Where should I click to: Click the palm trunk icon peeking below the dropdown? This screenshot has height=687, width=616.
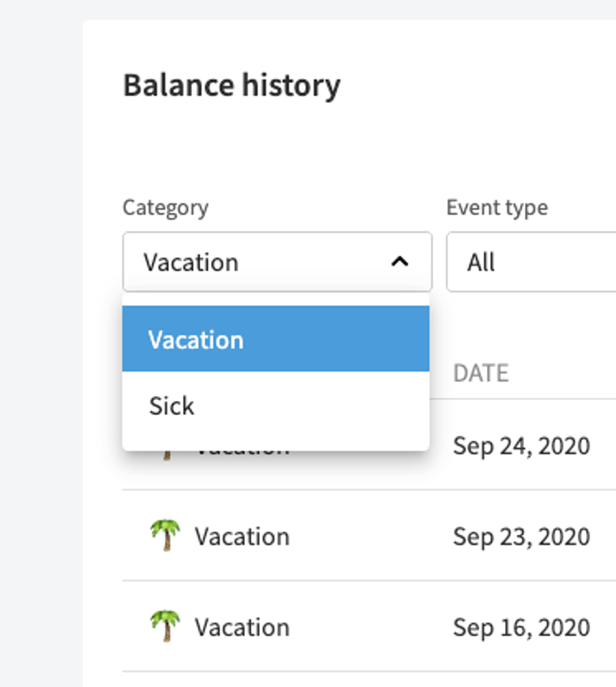point(167,456)
